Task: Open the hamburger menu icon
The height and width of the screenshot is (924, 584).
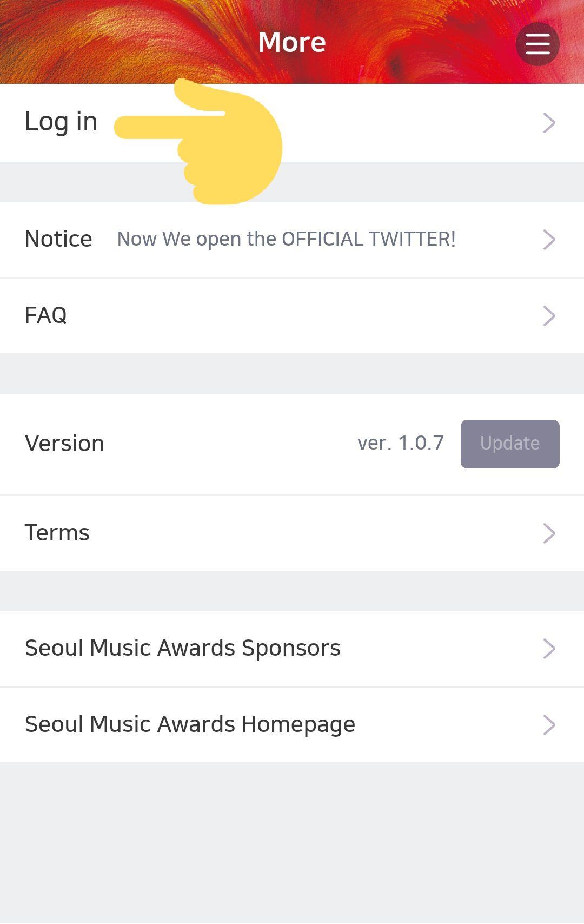Action: (x=537, y=44)
